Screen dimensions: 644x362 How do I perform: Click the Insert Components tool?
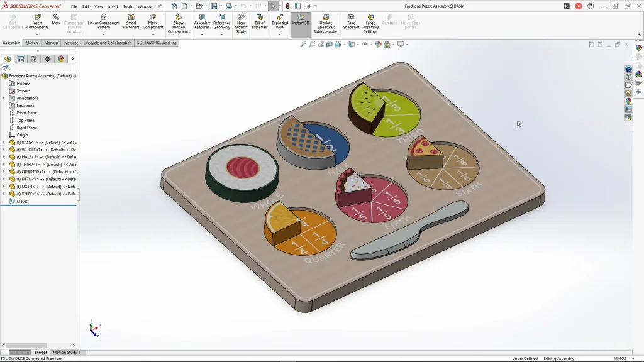click(x=37, y=22)
